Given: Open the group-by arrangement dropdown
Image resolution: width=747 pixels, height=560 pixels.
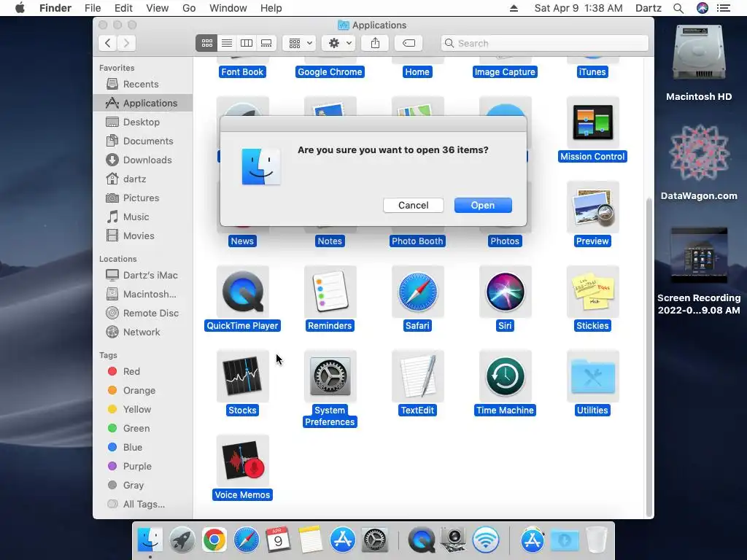Looking at the screenshot, I should click(x=299, y=43).
